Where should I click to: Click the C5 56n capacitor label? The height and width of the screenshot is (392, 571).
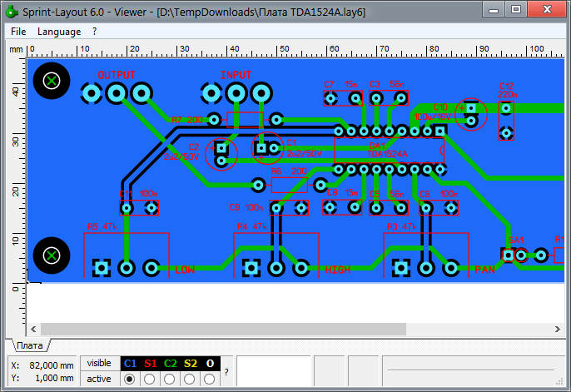387,194
